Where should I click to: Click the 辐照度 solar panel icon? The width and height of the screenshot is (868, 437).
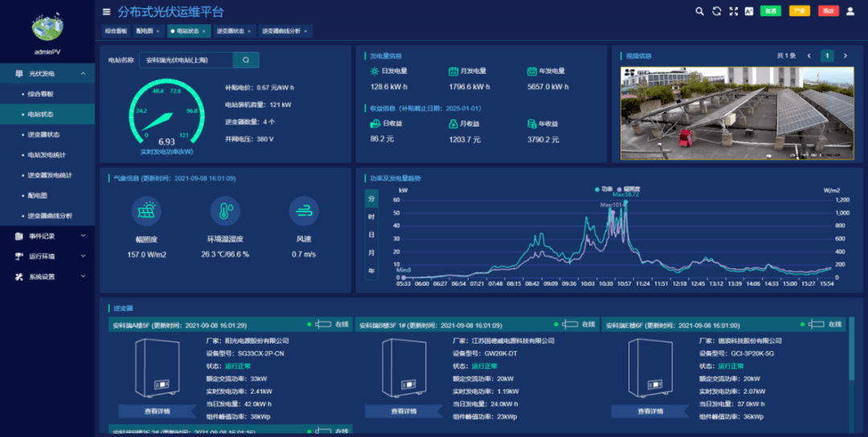point(146,210)
